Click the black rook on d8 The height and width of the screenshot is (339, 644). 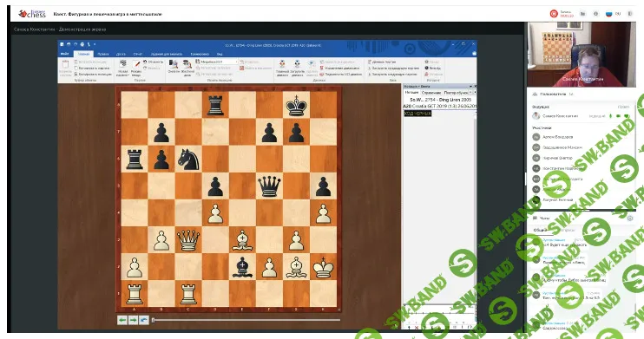click(x=215, y=105)
